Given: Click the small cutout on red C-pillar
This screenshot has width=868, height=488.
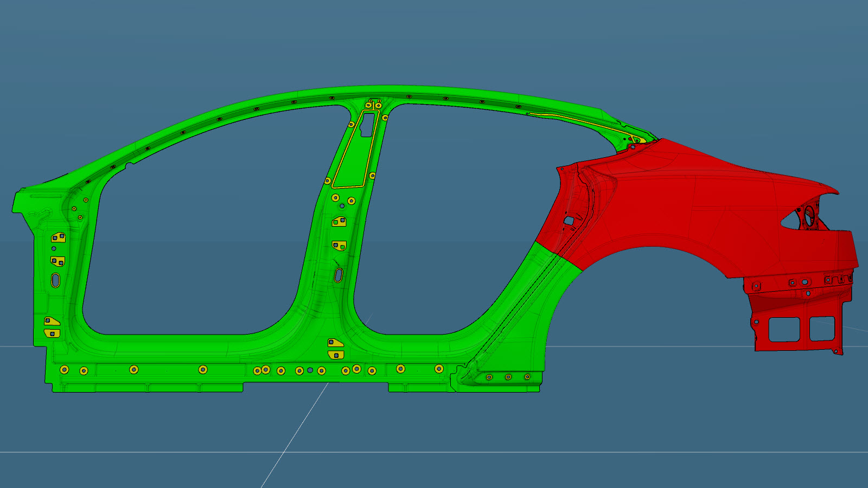Looking at the screenshot, I should pyautogui.click(x=569, y=221).
